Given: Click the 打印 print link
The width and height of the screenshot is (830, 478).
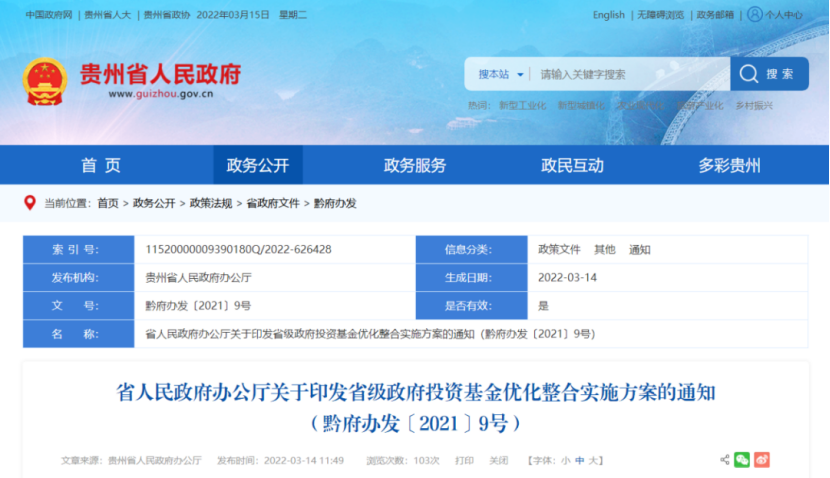Looking at the screenshot, I should 464,461.
